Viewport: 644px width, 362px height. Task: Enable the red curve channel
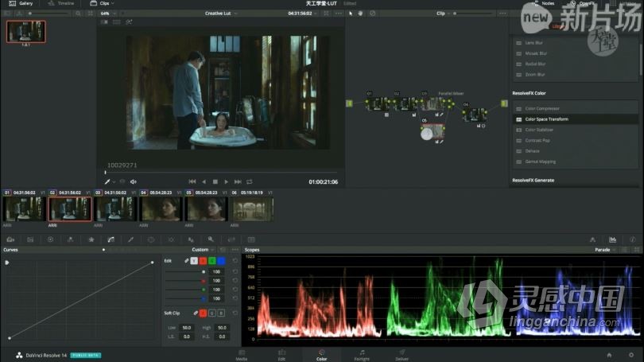pos(203,260)
